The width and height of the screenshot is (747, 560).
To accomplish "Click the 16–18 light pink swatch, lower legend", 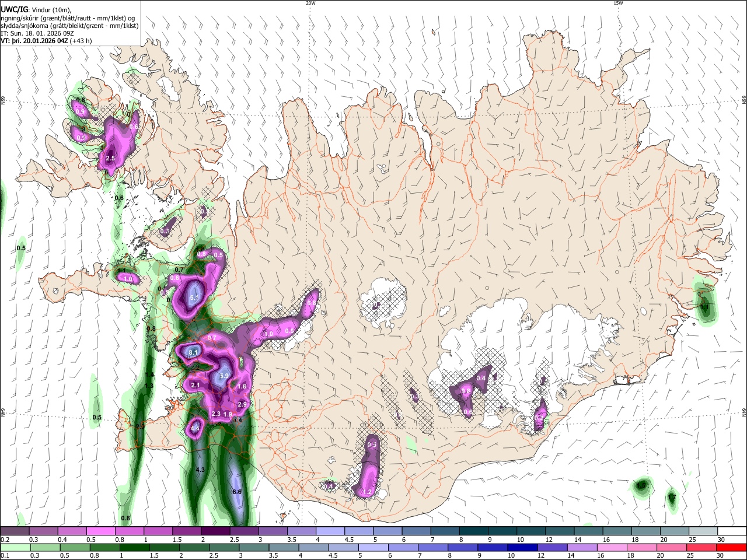I will 612,547.
